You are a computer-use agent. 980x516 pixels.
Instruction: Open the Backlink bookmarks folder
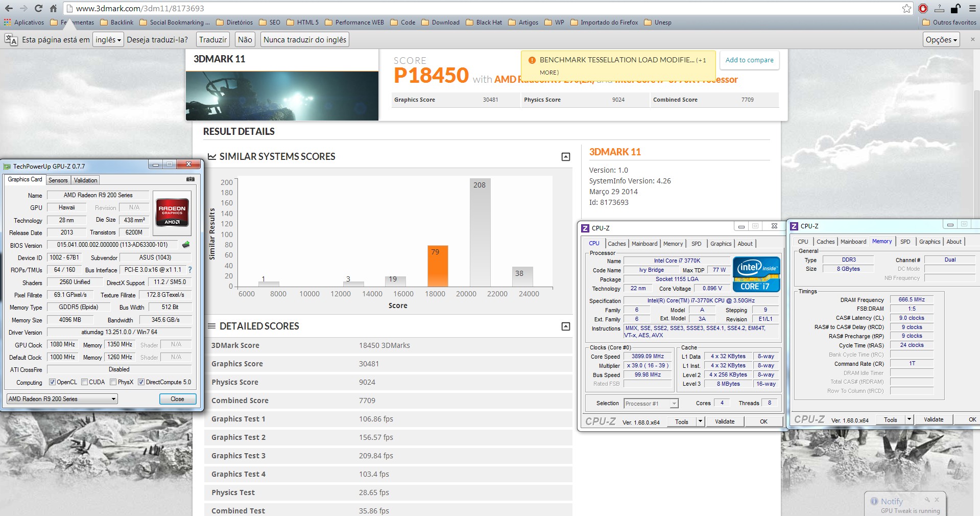[117, 22]
